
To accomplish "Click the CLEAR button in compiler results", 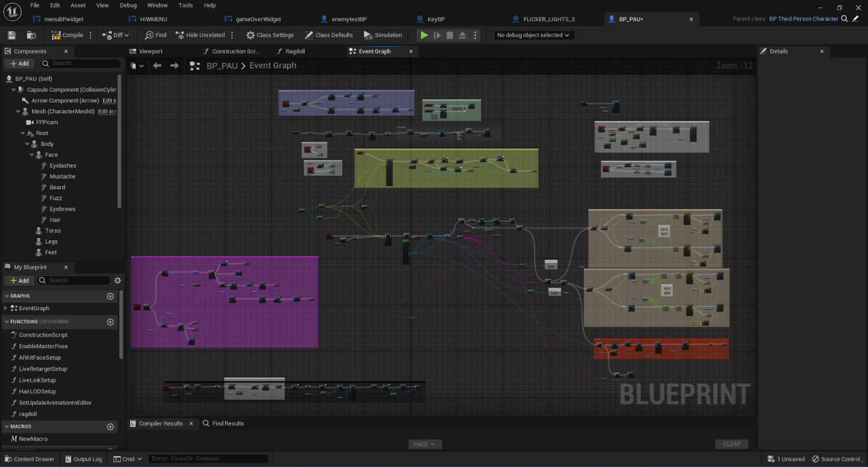I will point(731,444).
